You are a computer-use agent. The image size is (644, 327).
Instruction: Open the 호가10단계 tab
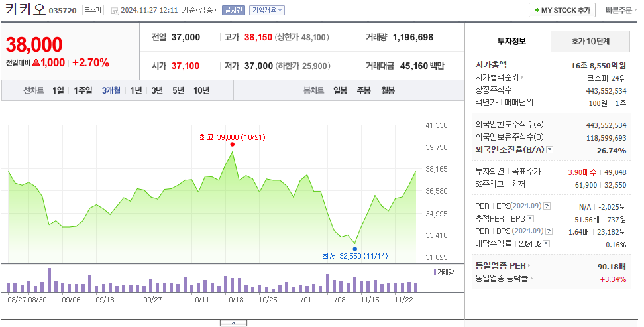[x=590, y=42]
